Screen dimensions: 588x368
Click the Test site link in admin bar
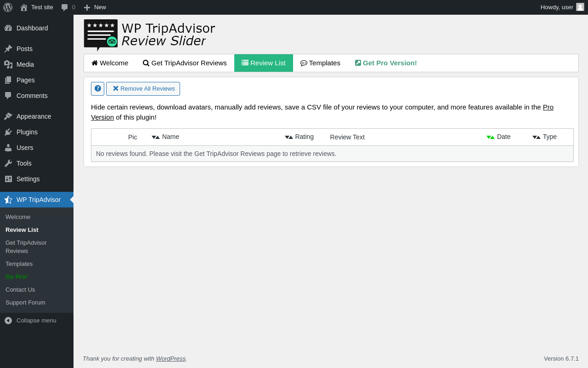pos(42,7)
